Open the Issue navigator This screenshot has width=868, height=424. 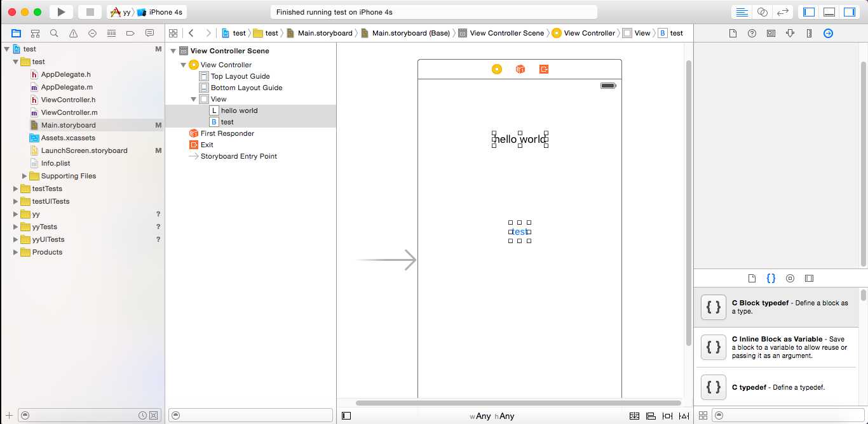pyautogui.click(x=73, y=33)
